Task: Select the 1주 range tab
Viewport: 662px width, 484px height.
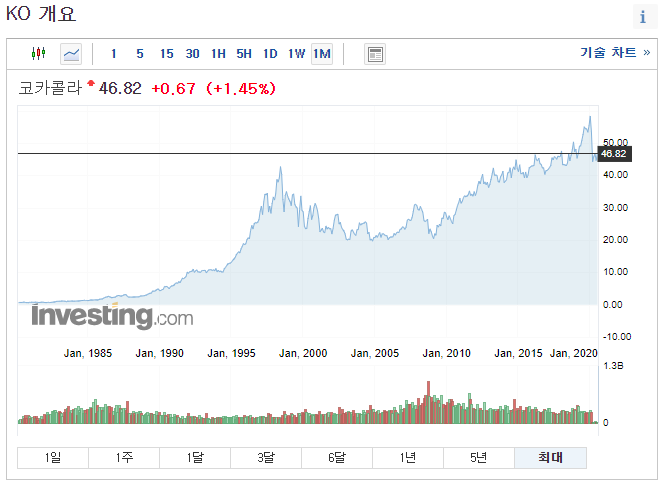Action: point(124,458)
